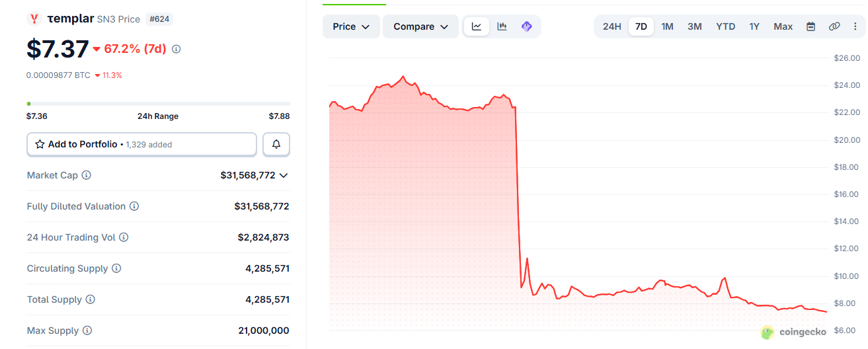This screenshot has width=868, height=349.
Task: Select the YTD time range
Action: [725, 26]
